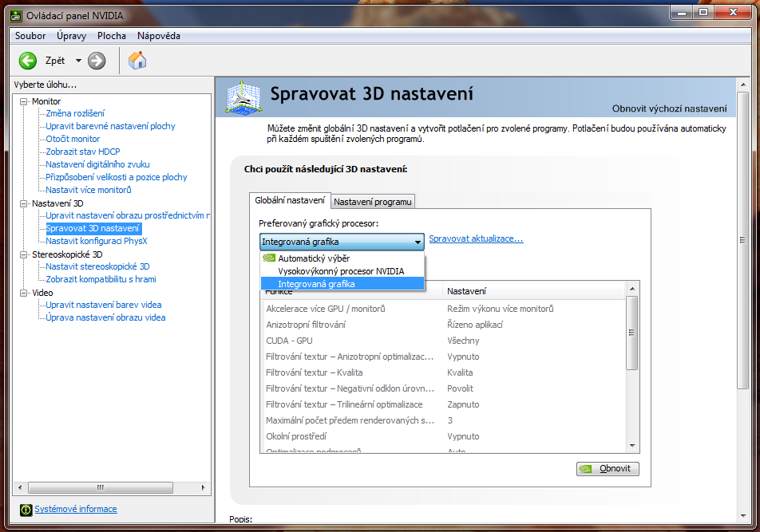760x532 pixels.
Task: Collapse the Nastavení 3D tree node
Action: [24, 203]
